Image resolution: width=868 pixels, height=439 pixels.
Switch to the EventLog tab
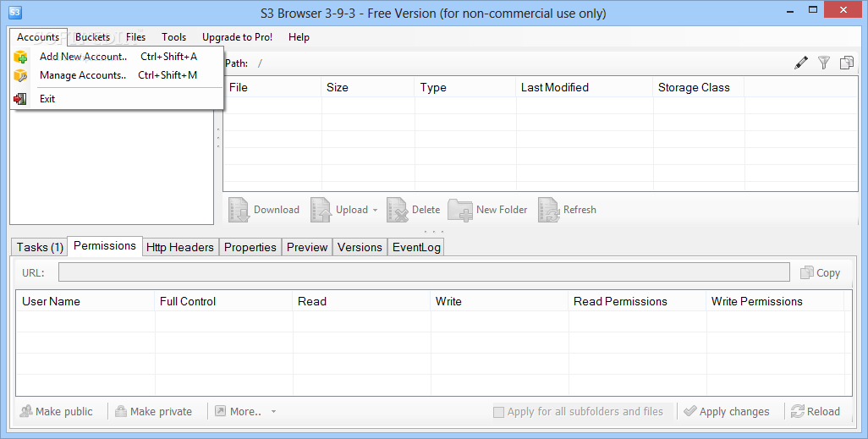(416, 248)
